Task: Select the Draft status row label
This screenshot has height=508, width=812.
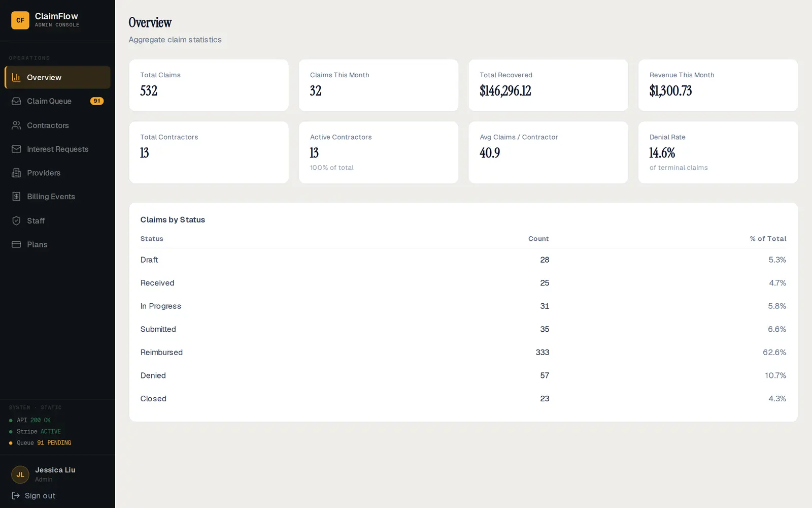Action: (x=149, y=260)
